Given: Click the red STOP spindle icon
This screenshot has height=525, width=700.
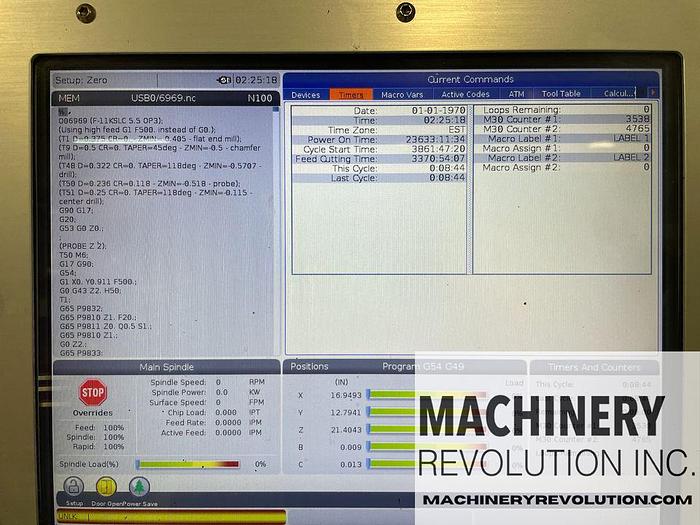Looking at the screenshot, I should click(93, 392).
